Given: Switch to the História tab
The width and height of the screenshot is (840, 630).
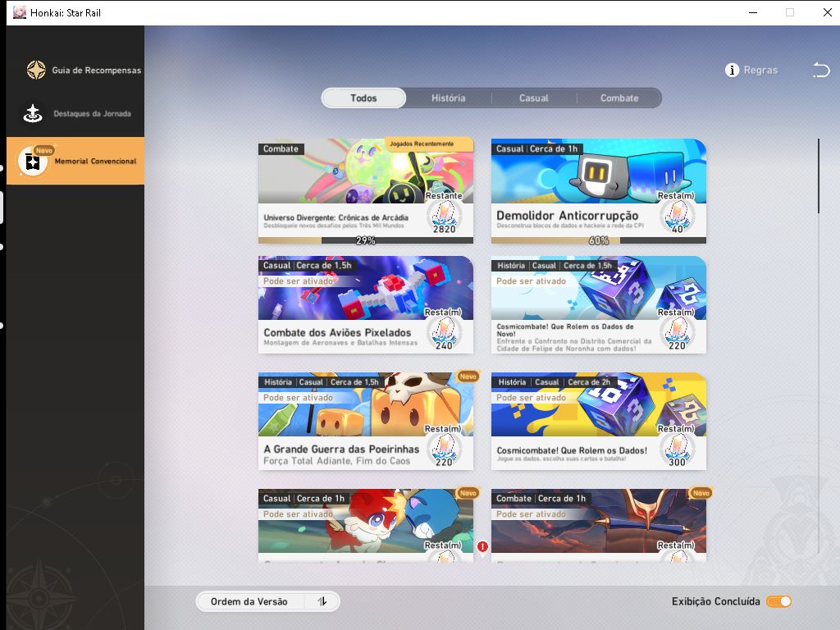Looking at the screenshot, I should point(449,98).
